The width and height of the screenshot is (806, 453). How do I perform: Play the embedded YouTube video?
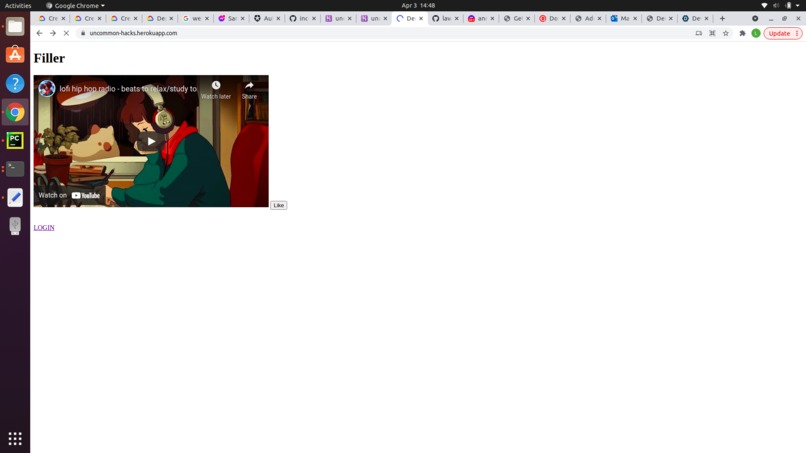(x=151, y=141)
